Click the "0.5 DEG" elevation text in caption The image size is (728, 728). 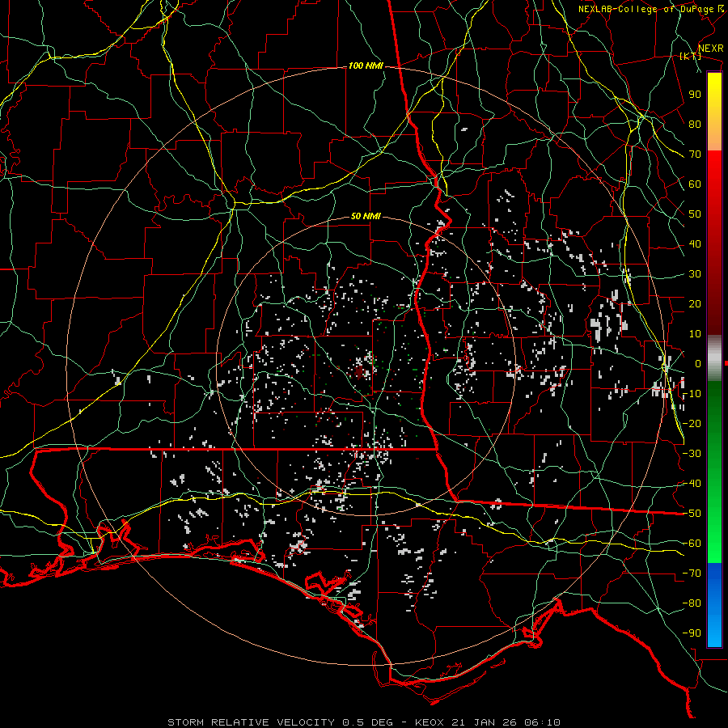pos(367,722)
